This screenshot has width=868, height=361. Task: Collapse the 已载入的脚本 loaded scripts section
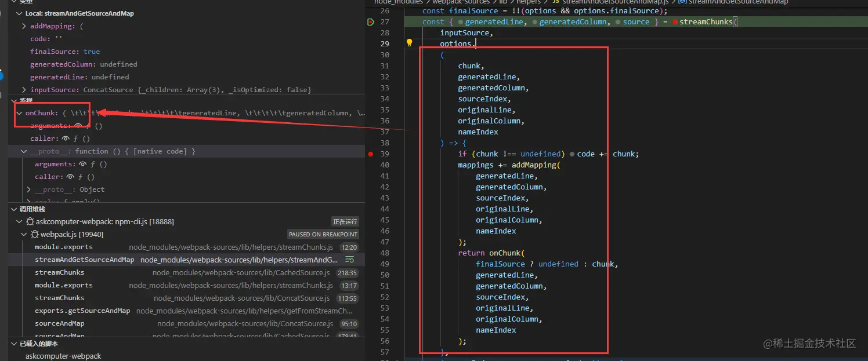click(15, 344)
